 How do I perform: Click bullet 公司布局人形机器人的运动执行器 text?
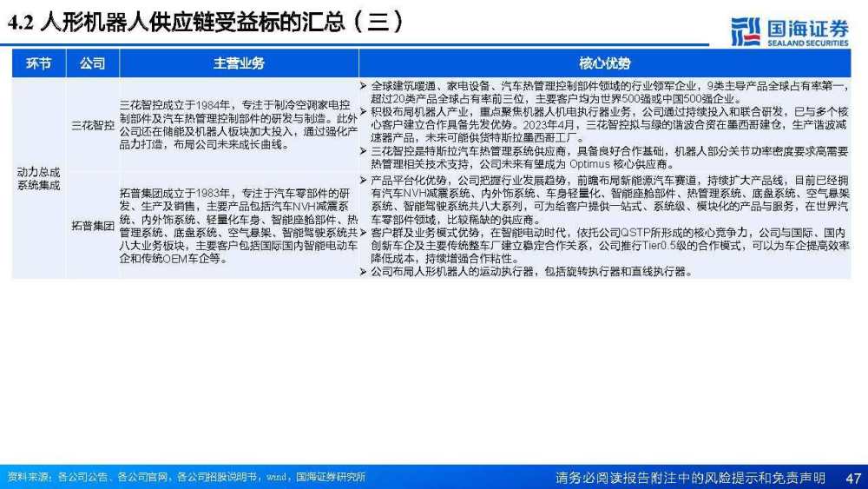point(531,271)
